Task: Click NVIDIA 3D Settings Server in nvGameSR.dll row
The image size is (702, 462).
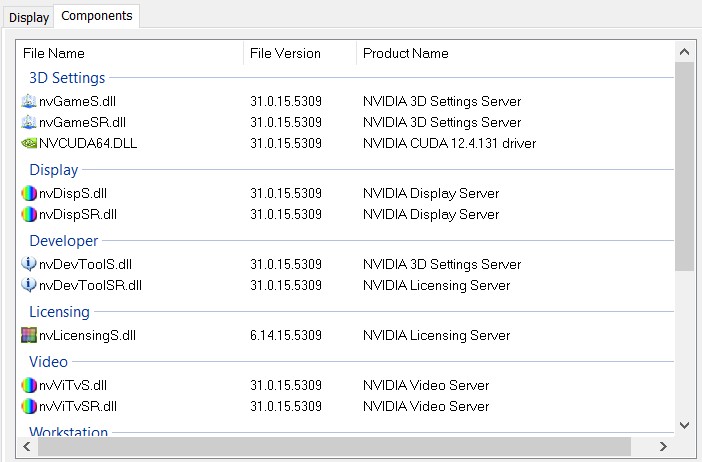Action: (x=442, y=122)
